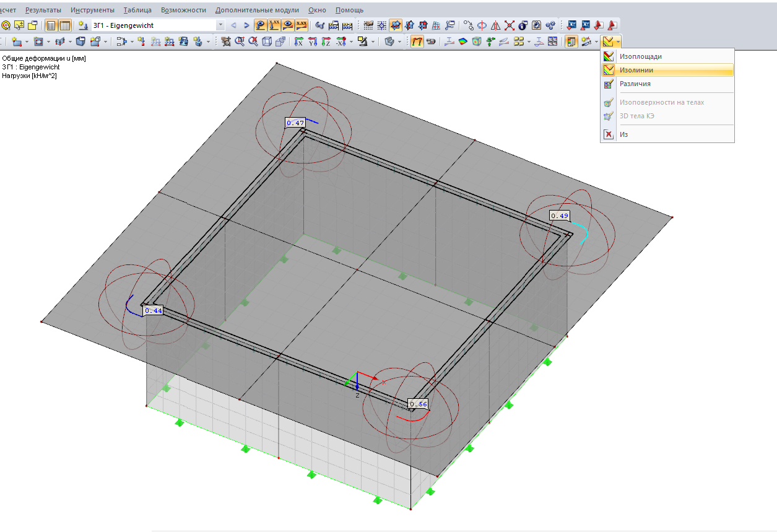This screenshot has height=532, width=777.
Task: Select the solid boxes display icon
Action: tap(280, 41)
